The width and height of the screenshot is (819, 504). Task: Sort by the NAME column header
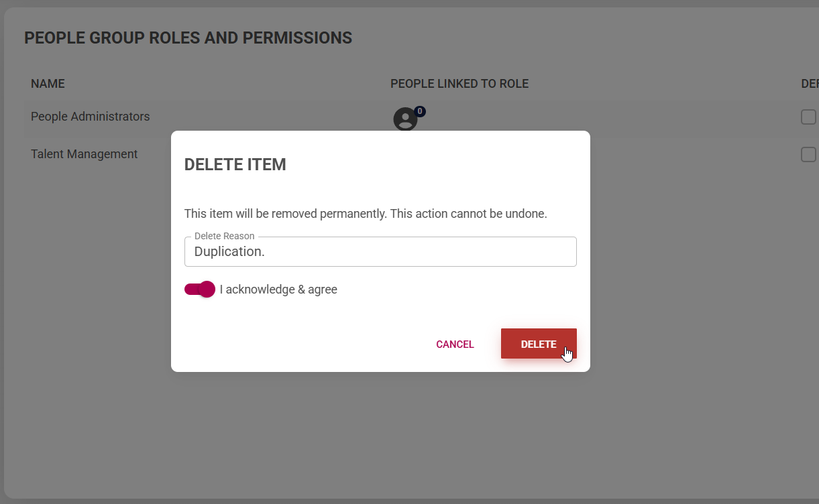tap(48, 83)
